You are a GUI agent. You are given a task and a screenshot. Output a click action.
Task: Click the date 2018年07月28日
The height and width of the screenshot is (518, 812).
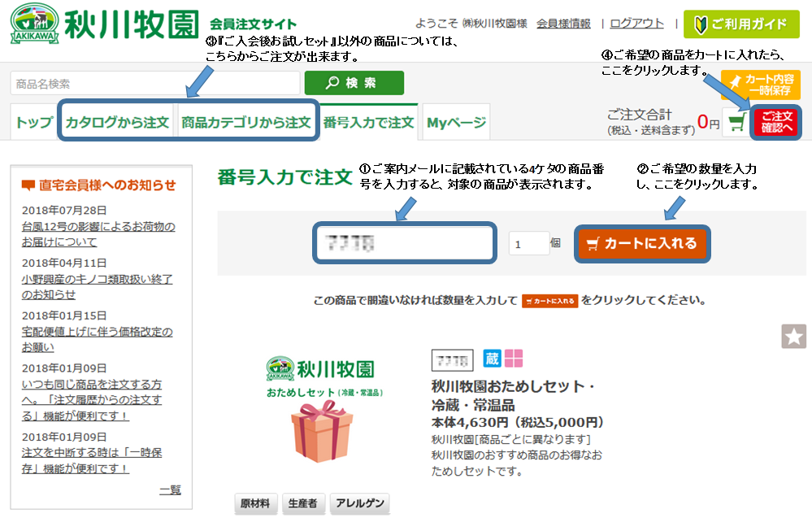click(64, 211)
